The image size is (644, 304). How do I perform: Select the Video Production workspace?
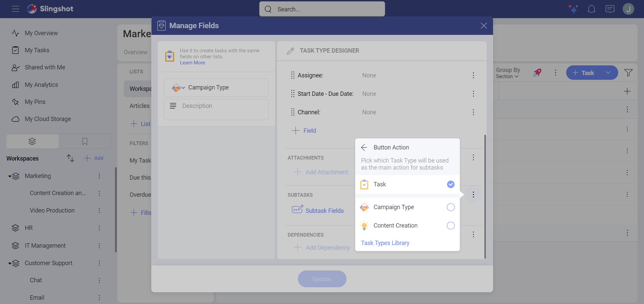[x=52, y=210]
